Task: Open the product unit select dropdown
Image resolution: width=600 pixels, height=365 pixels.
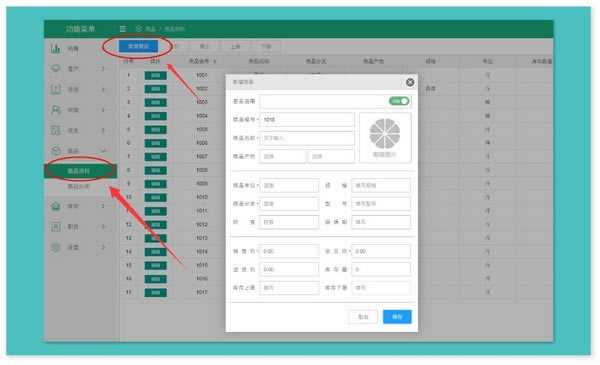Action: [289, 185]
